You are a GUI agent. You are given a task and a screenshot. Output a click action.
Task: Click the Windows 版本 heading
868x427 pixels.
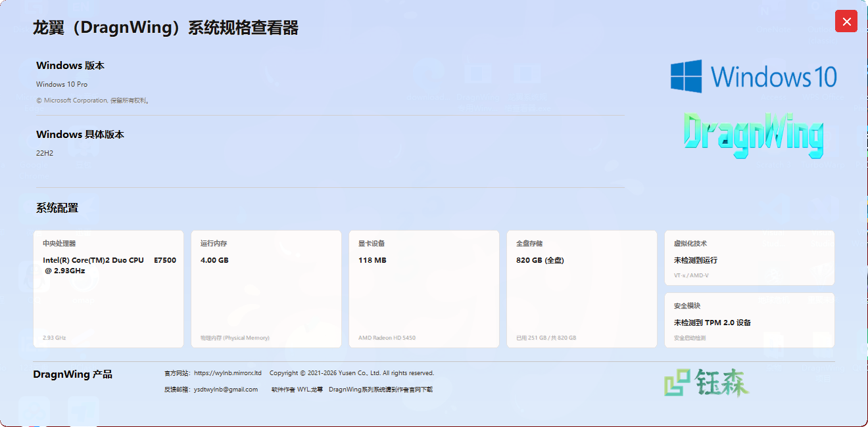(x=70, y=66)
